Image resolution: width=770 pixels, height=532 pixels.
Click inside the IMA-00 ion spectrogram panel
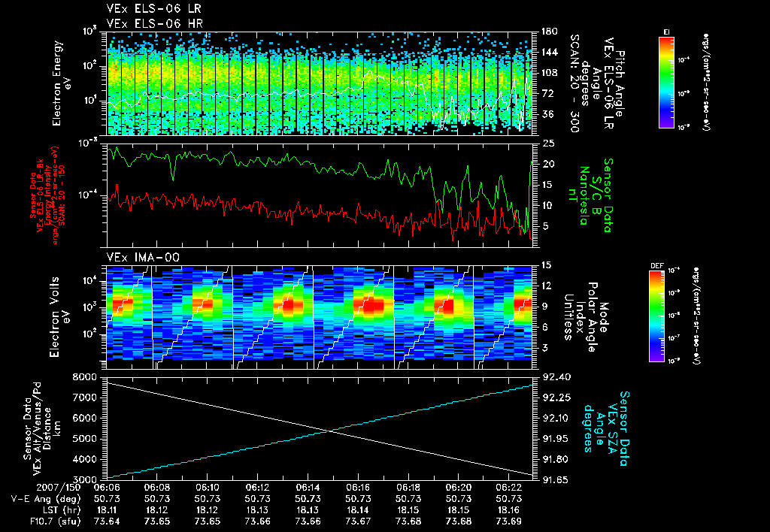[320, 317]
